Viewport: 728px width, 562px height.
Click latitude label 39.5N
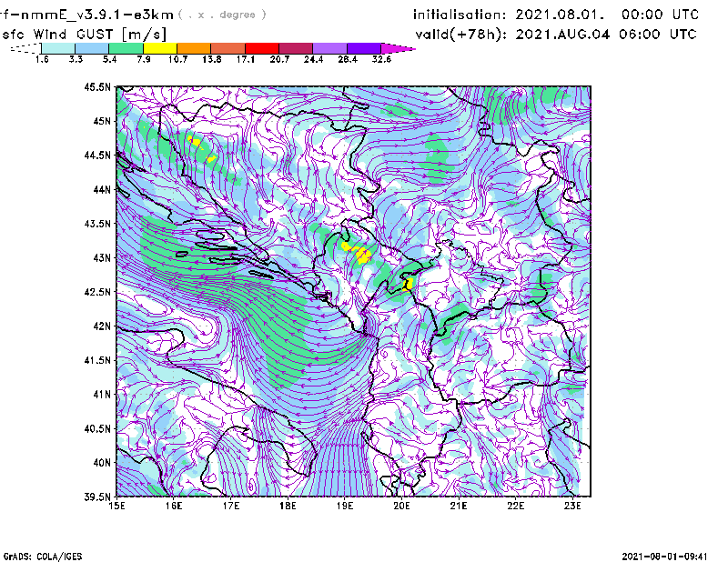point(97,497)
